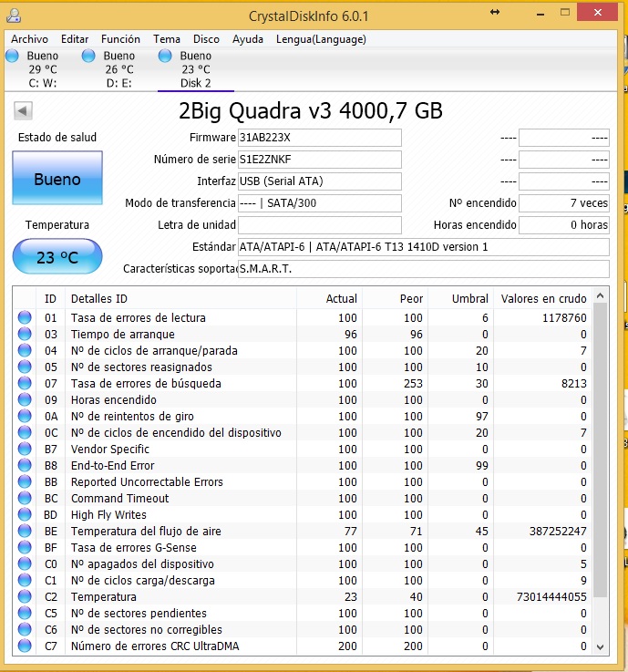Image resolution: width=628 pixels, height=672 pixels.
Task: Click the status orb for Tiempo de arranque
Action: coord(25,334)
